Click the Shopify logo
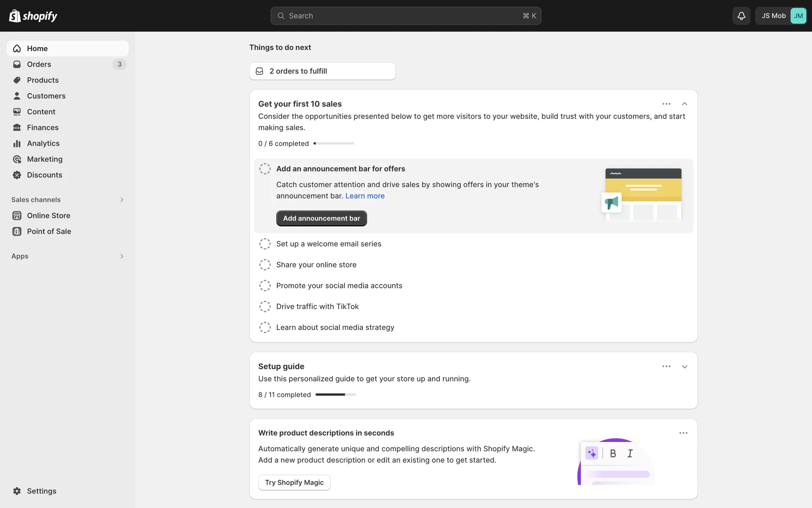The width and height of the screenshot is (812, 508). [33, 16]
